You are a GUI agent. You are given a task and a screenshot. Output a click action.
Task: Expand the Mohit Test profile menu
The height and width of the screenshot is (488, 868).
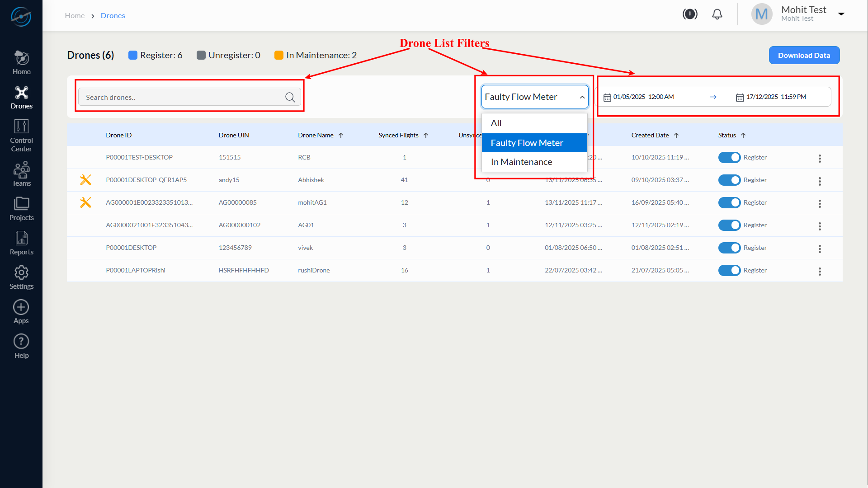(x=841, y=14)
